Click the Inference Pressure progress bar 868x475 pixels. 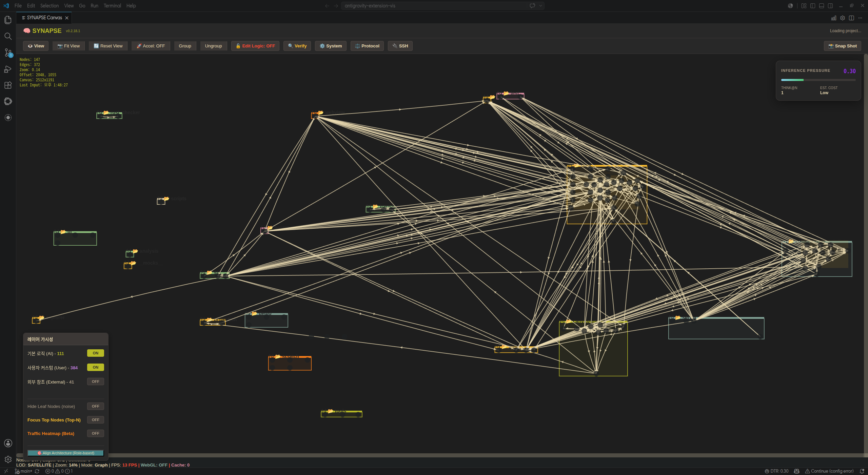pyautogui.click(x=818, y=80)
